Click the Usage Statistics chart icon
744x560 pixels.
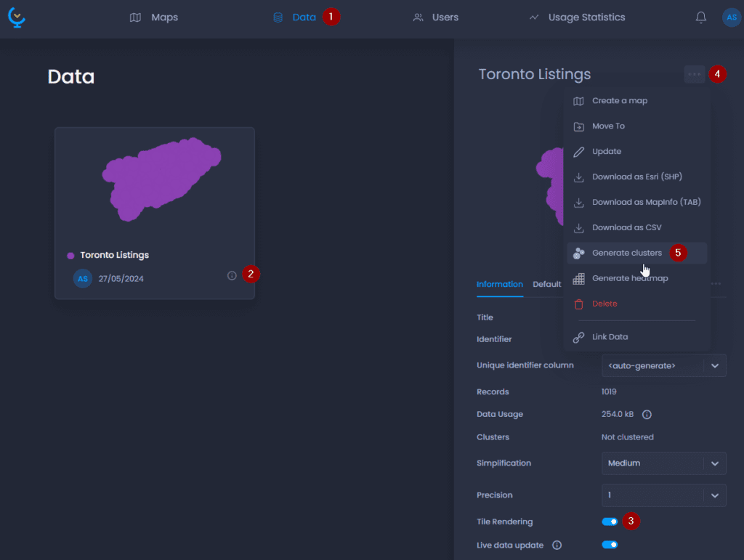(534, 17)
